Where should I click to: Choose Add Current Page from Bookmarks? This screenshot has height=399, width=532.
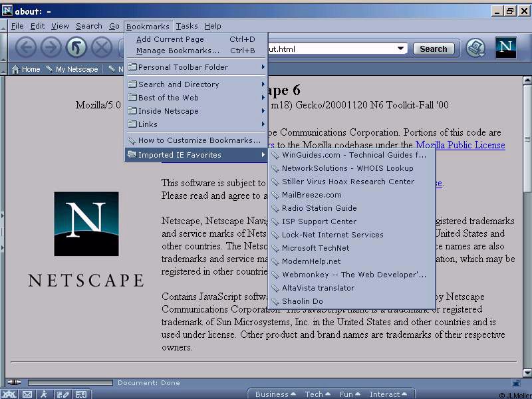tap(196, 39)
